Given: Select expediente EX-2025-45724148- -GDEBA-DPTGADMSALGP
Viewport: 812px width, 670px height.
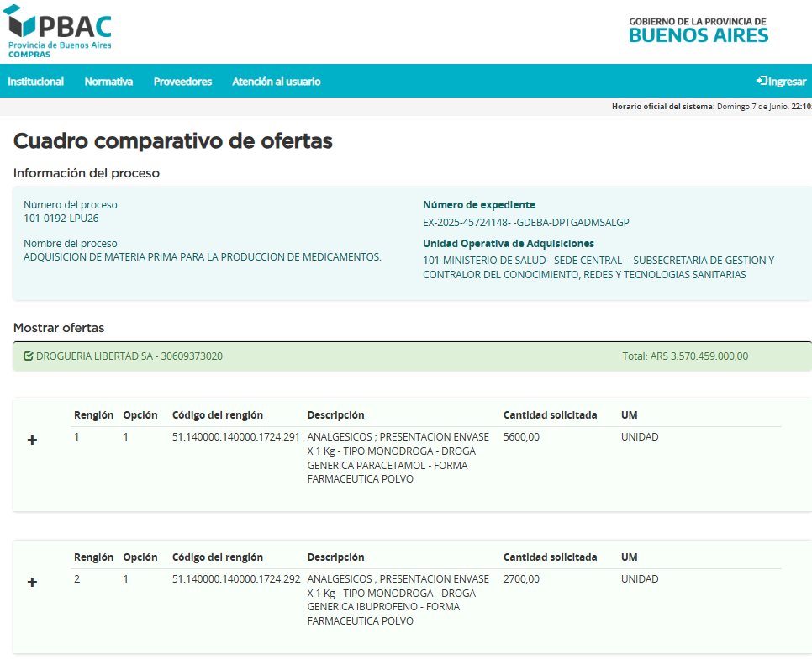Looking at the screenshot, I should coord(526,223).
